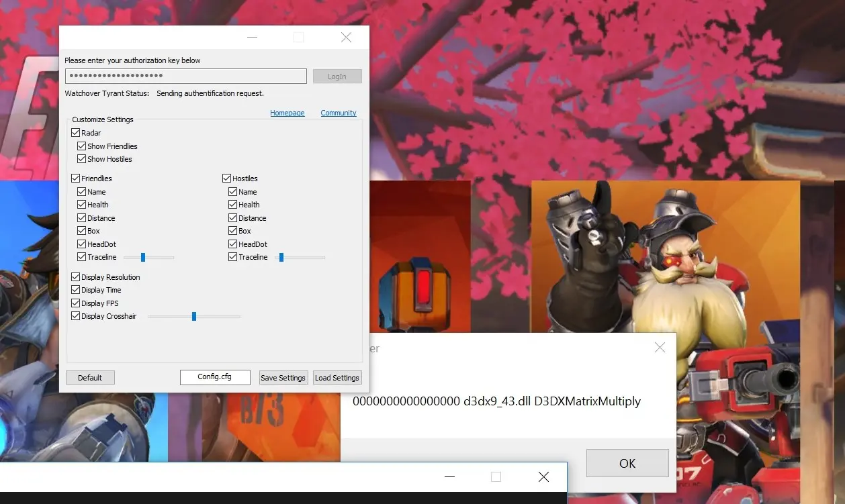The image size is (845, 504).
Task: Maximize the bottom window
Action: pos(496,476)
